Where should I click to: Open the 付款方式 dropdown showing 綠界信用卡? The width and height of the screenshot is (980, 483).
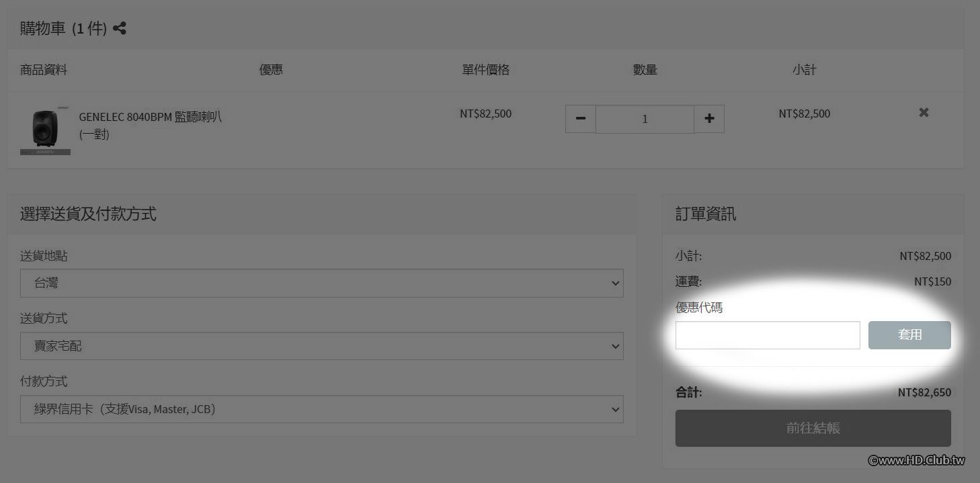pos(322,408)
